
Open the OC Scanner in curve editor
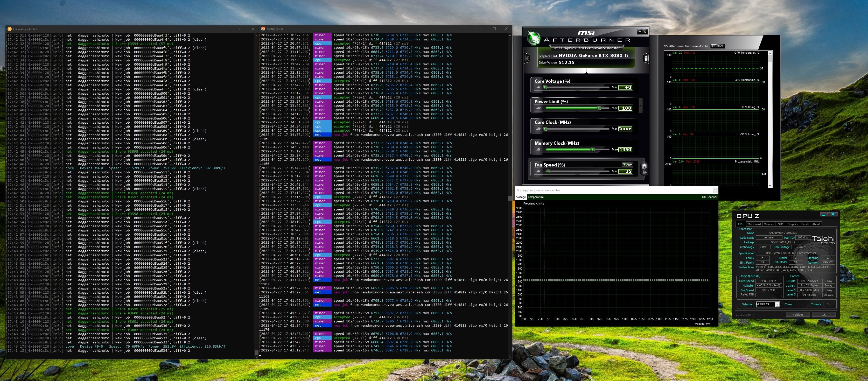(x=709, y=197)
